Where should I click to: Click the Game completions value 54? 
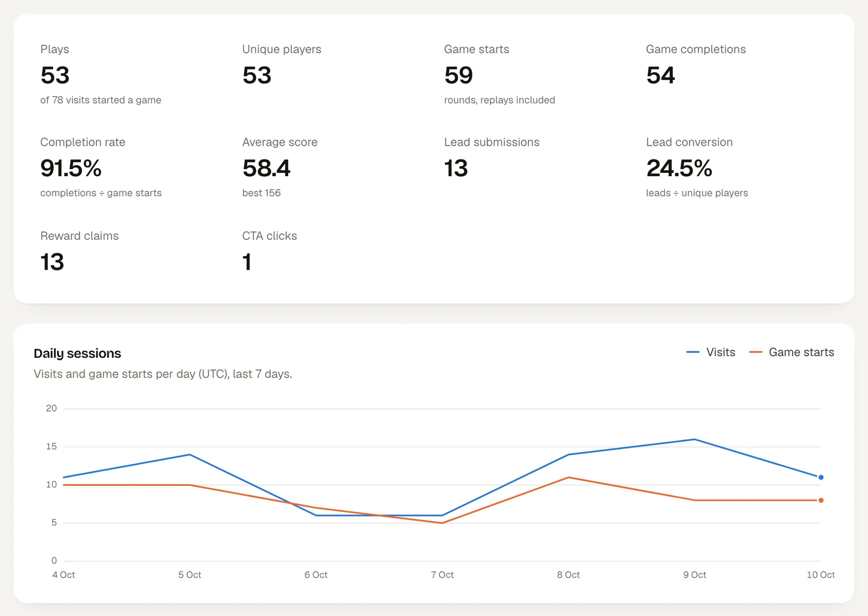pyautogui.click(x=660, y=75)
